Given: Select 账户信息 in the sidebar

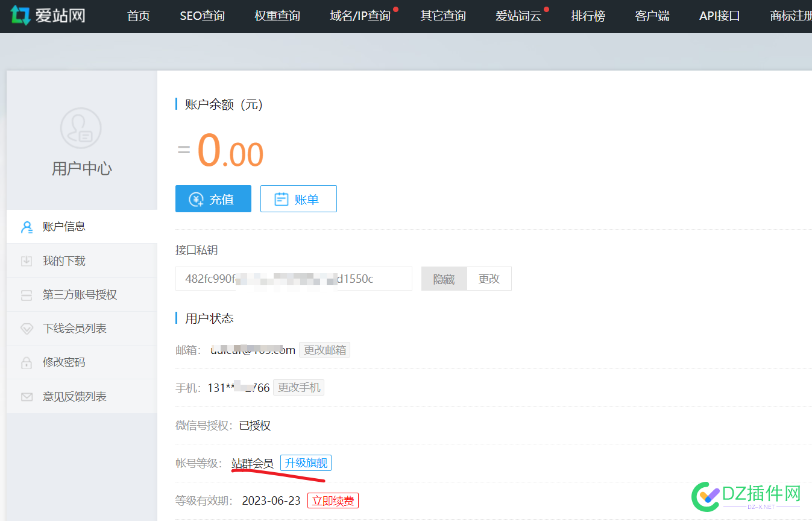Looking at the screenshot, I should point(82,227).
